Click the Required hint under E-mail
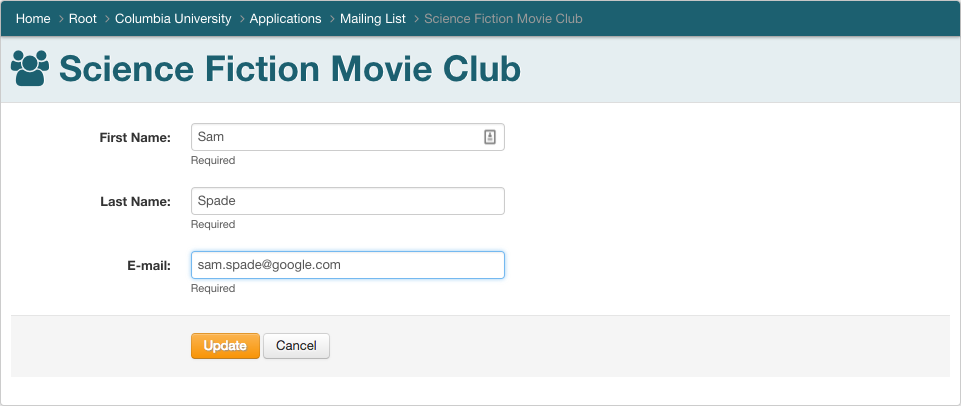The image size is (961, 406). (213, 288)
